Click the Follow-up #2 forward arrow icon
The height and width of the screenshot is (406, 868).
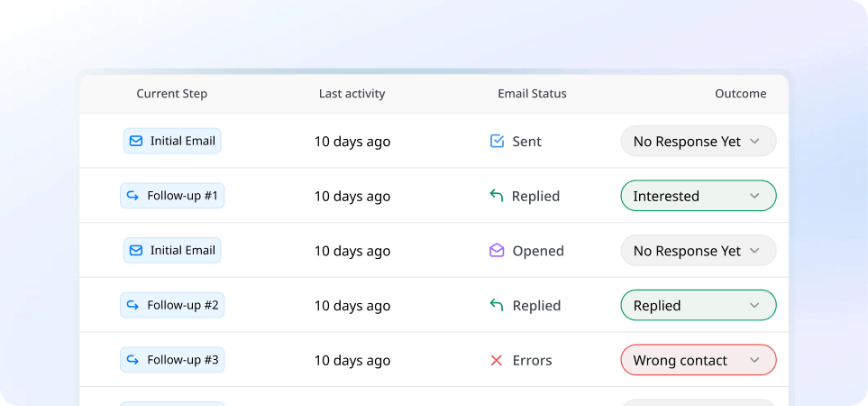point(132,305)
